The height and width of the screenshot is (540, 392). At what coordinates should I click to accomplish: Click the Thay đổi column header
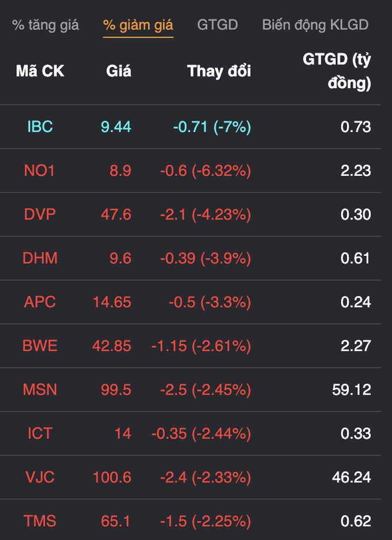[x=218, y=71]
